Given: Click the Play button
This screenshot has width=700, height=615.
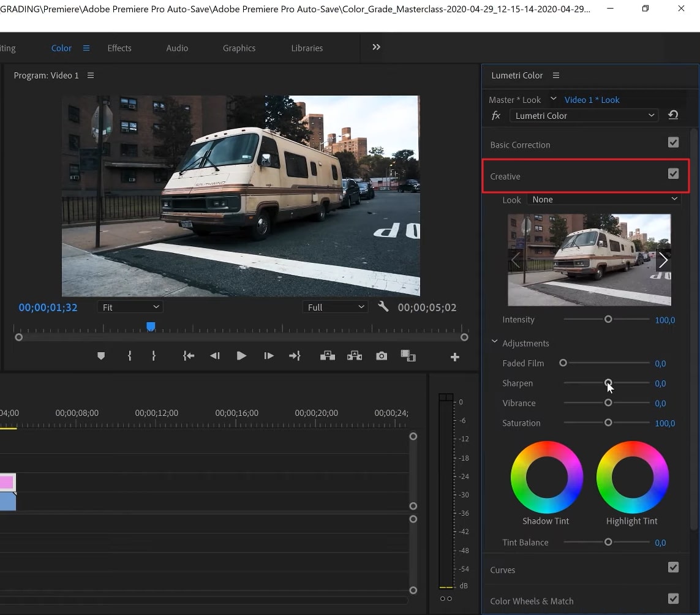Looking at the screenshot, I should 241,355.
